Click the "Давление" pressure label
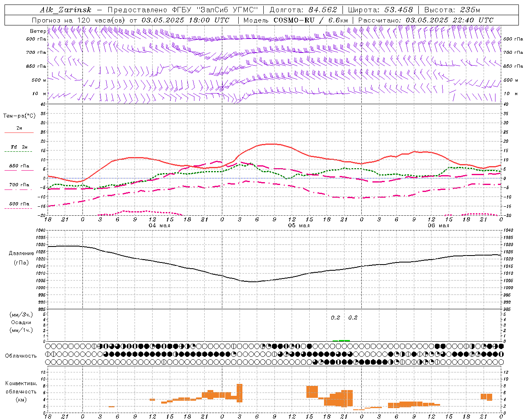The width and height of the screenshot is (525, 420). click(x=21, y=253)
